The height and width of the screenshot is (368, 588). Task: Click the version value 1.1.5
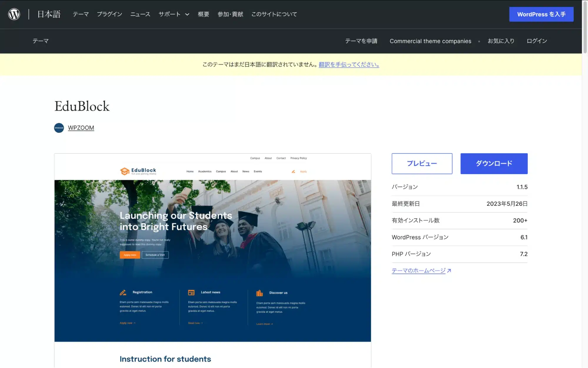pos(522,187)
